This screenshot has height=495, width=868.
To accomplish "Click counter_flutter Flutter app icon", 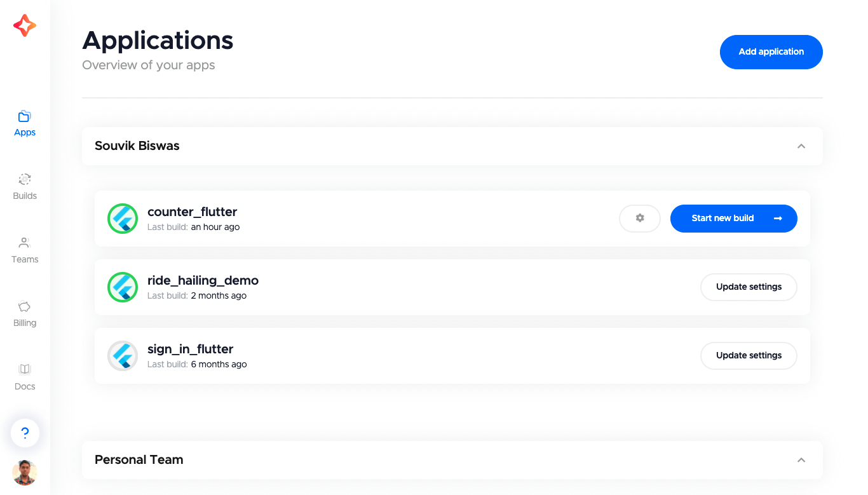I will [x=123, y=219].
